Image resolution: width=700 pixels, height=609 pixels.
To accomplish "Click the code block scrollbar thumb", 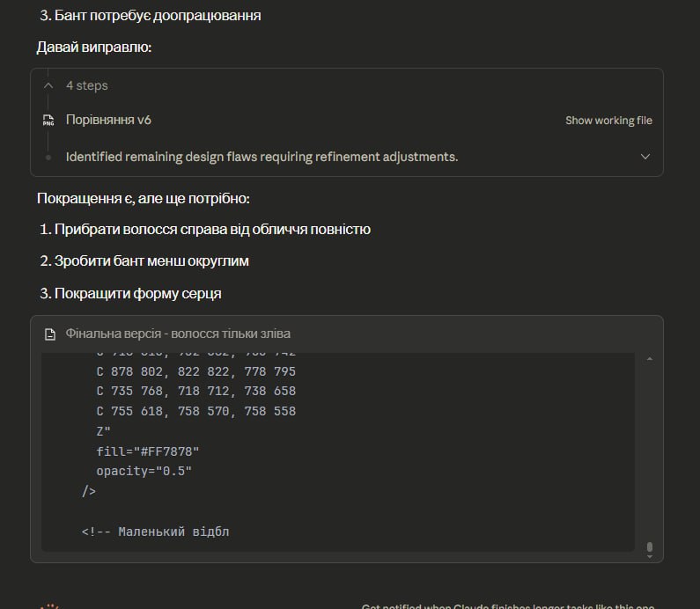I will point(649,548).
